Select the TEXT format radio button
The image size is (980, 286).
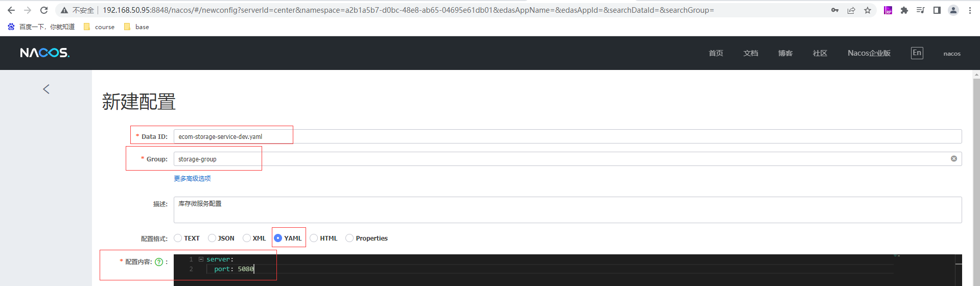point(178,238)
